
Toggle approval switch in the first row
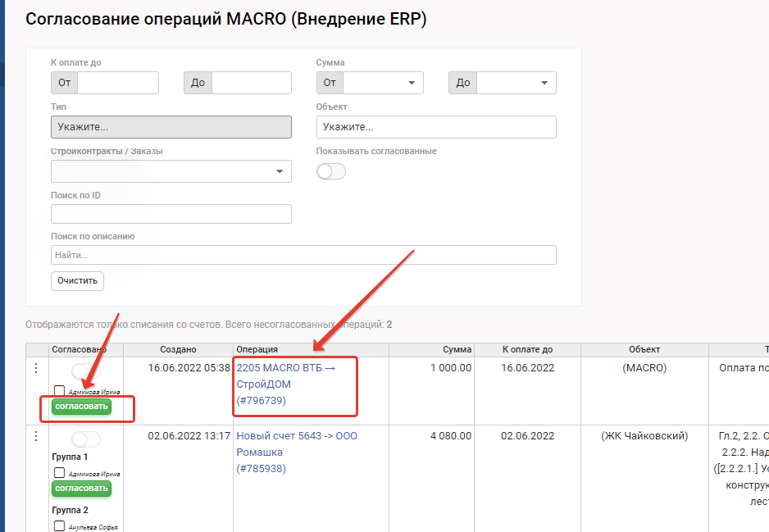click(x=85, y=371)
